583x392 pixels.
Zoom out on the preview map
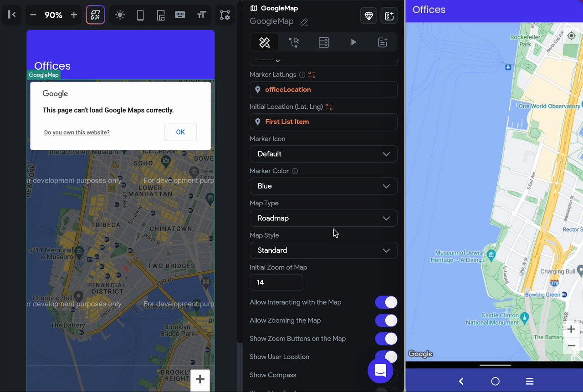(x=571, y=346)
